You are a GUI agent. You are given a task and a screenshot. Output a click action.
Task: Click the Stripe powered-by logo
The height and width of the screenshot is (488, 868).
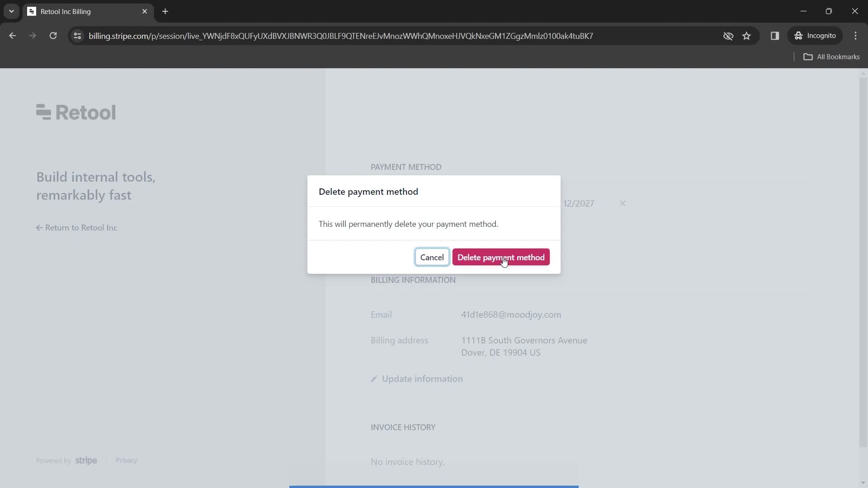coord(86,460)
